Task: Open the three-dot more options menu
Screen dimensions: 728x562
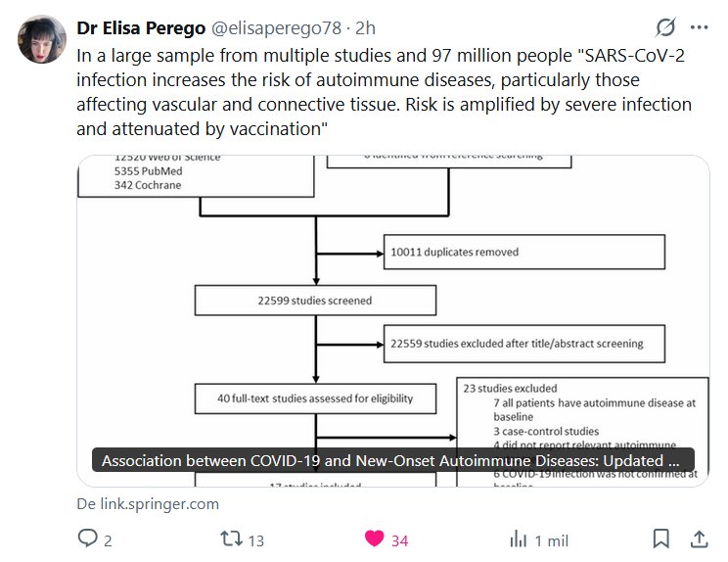Action: (699, 27)
